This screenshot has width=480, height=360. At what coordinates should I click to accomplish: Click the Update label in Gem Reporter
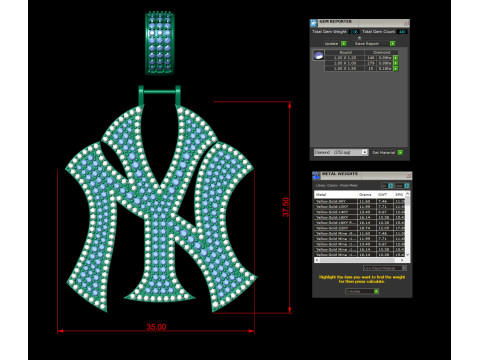331,44
